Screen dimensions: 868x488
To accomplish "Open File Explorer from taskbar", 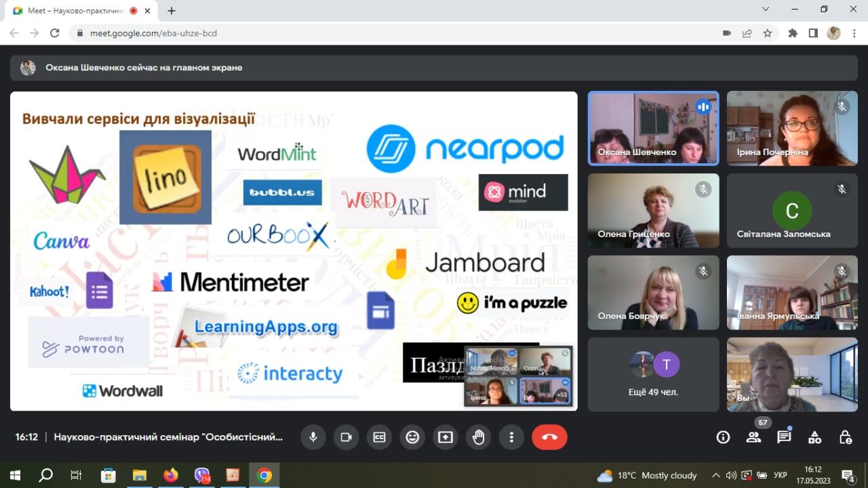I will coord(139,475).
